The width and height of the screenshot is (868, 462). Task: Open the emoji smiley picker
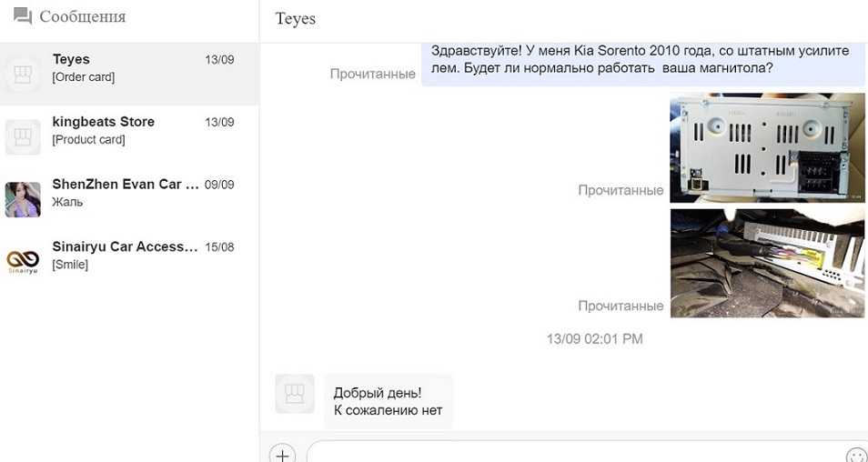point(855,455)
